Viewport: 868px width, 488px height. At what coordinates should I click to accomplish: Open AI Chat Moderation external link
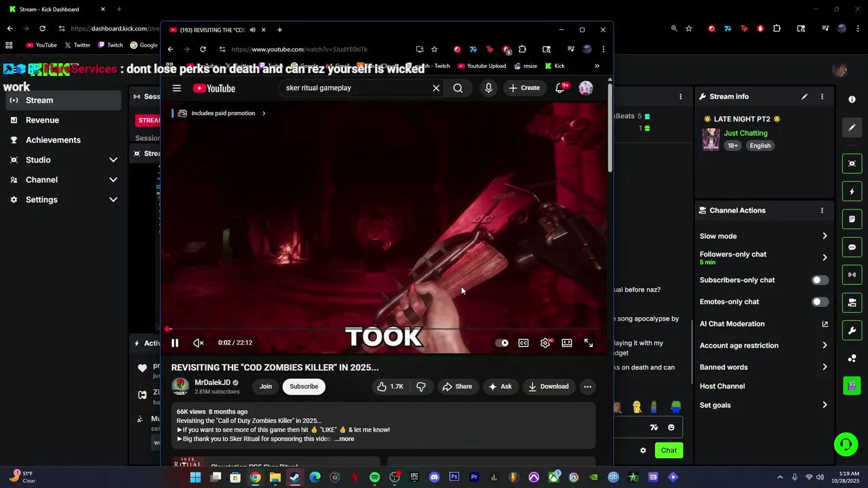825,324
